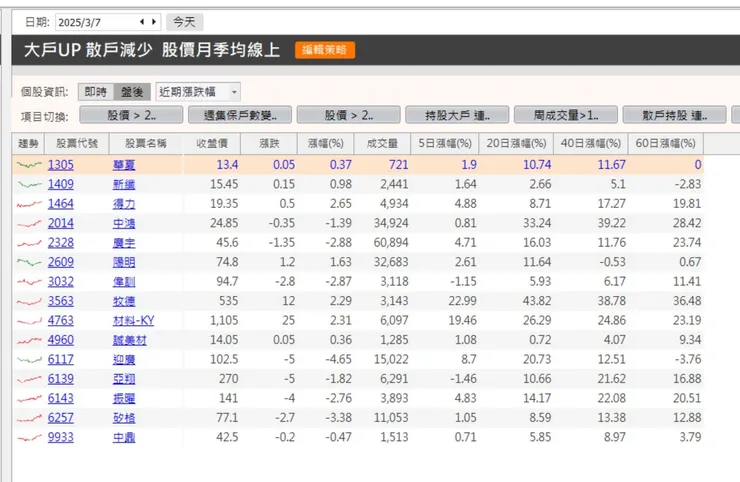The image size is (740, 482).
Task: Click the next date arrow
Action: (x=154, y=22)
